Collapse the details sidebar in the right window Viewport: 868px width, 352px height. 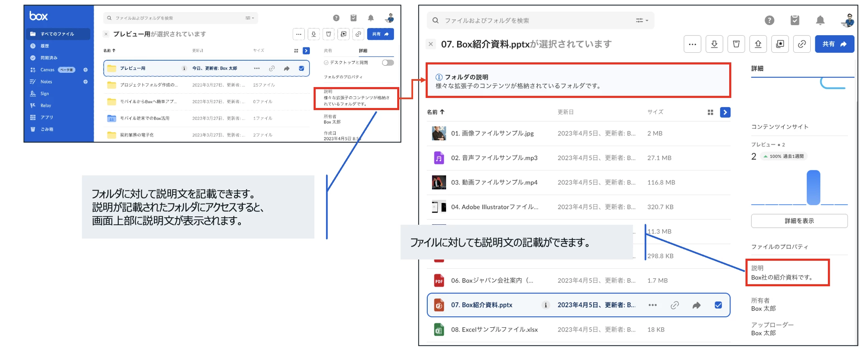click(725, 112)
